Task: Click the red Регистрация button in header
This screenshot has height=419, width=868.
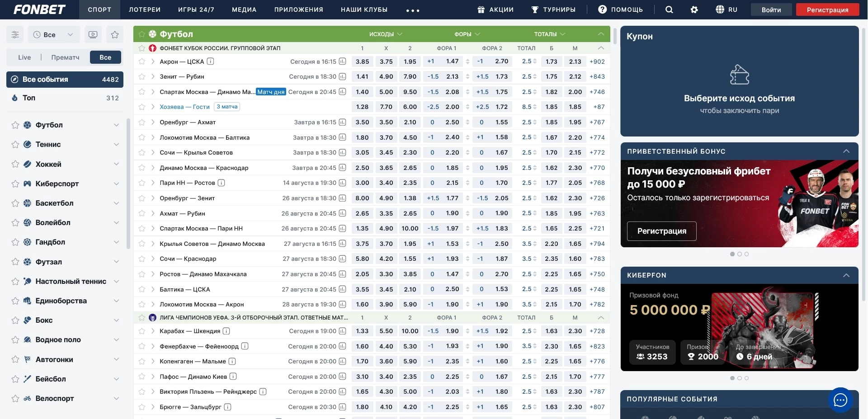Action: tap(827, 9)
